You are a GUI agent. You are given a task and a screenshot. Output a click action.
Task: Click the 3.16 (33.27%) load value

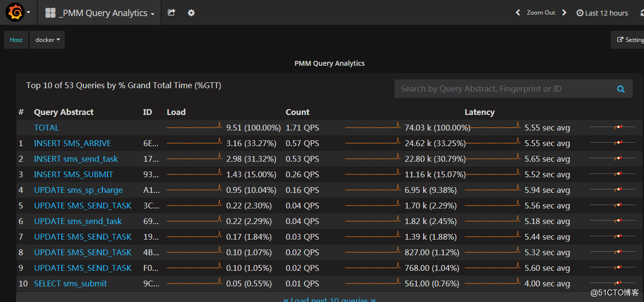point(251,143)
